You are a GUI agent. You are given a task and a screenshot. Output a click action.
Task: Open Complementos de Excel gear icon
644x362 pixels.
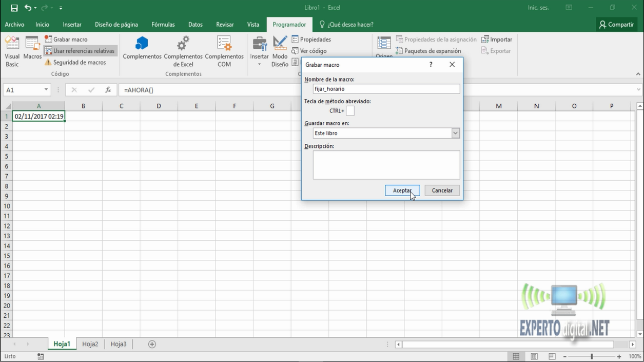tap(183, 44)
